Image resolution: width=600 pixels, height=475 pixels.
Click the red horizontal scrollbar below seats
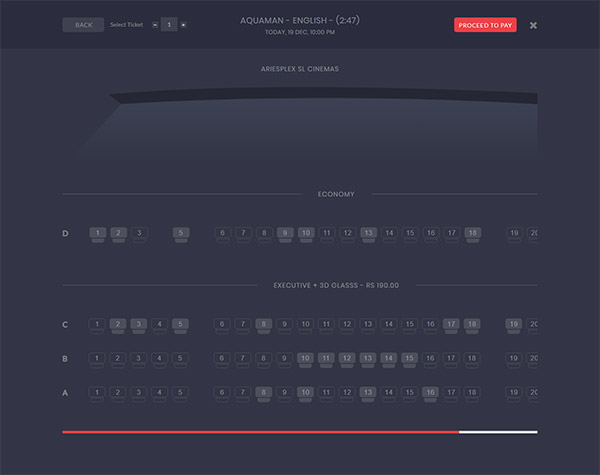pyautogui.click(x=260, y=432)
